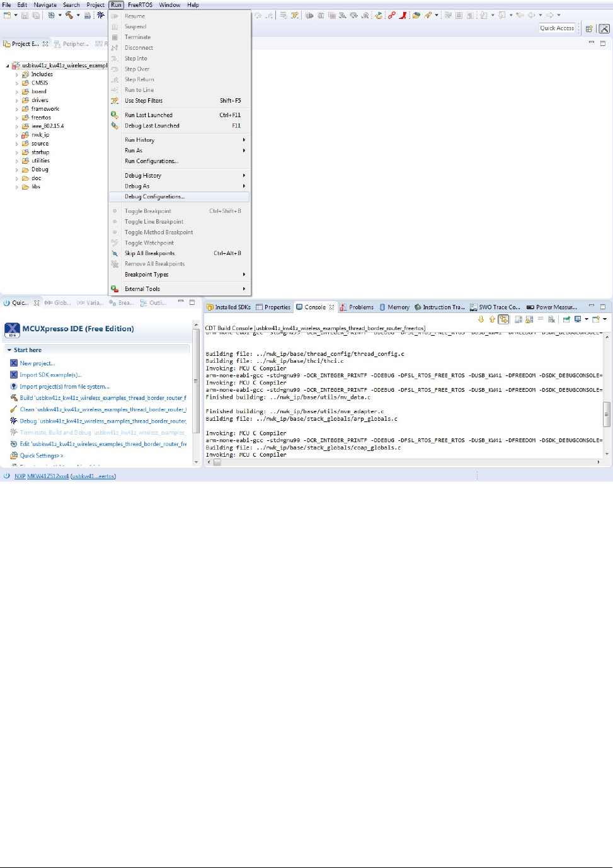
Task: Click Import SDK example(s)... link
Action: click(50, 375)
